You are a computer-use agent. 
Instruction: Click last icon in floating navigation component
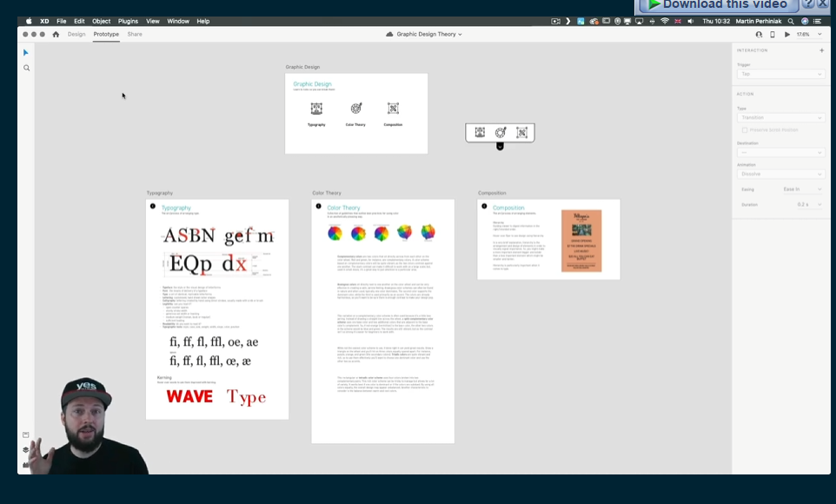[x=521, y=132]
